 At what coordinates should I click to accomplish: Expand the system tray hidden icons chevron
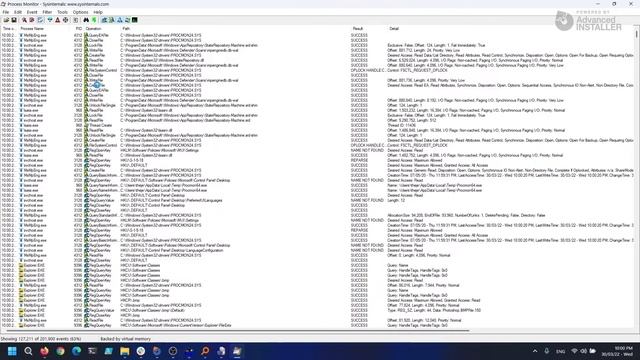535,351
